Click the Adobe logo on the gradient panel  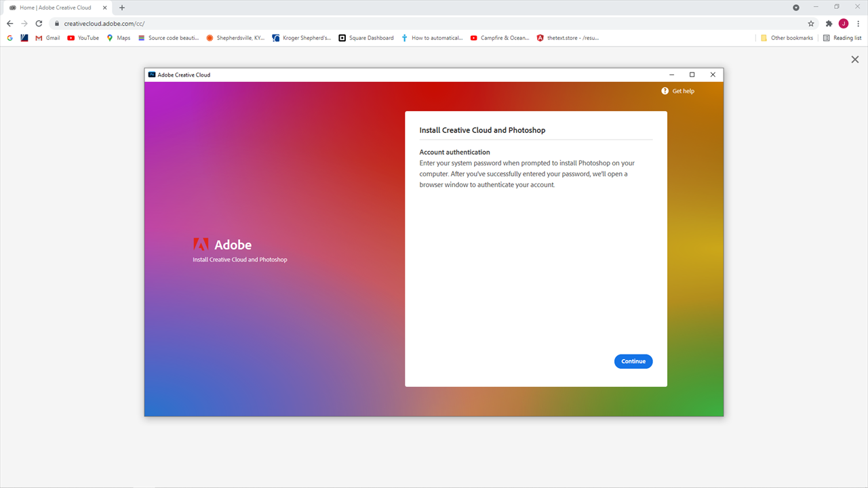222,245
